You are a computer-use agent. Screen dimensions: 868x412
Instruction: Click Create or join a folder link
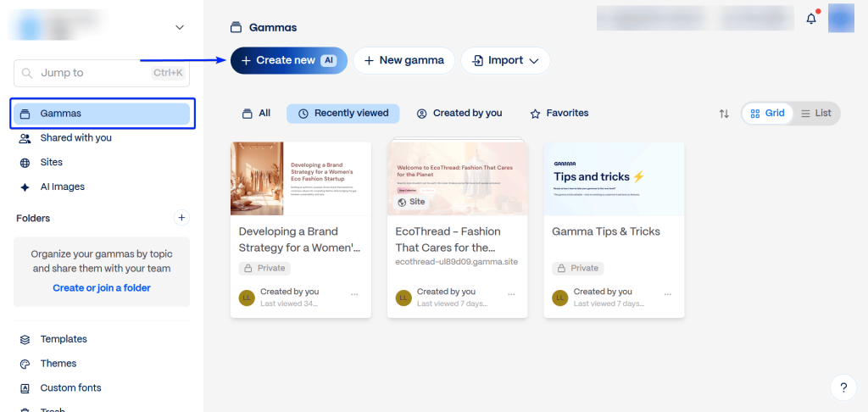101,288
